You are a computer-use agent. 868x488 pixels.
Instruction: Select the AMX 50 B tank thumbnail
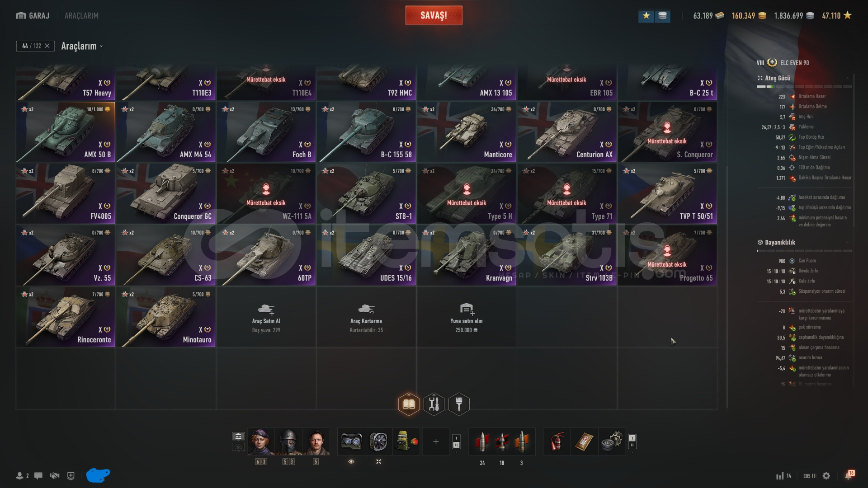pos(66,132)
